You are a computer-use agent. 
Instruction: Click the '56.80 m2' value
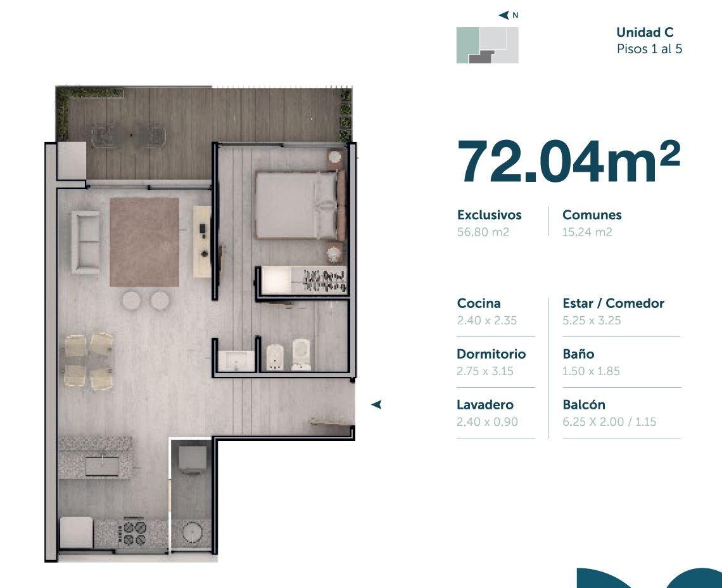pos(483,232)
